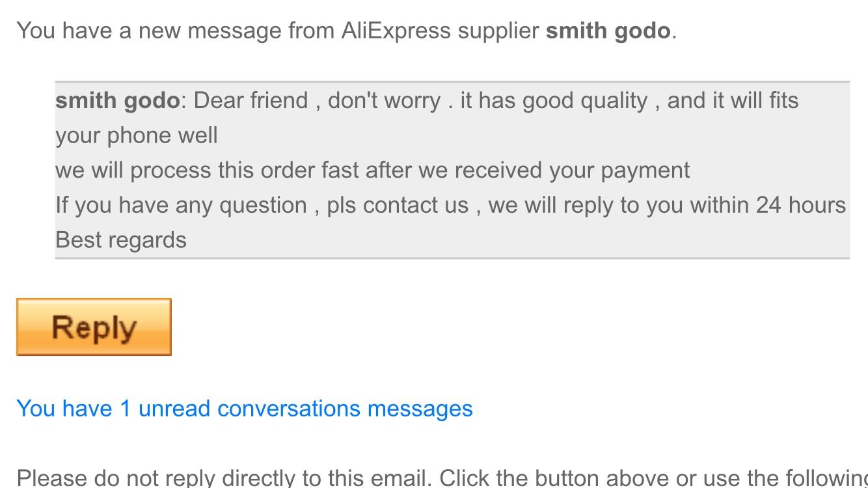Click the '24 hours' text
The height and width of the screenshot is (488, 868).
click(800, 205)
